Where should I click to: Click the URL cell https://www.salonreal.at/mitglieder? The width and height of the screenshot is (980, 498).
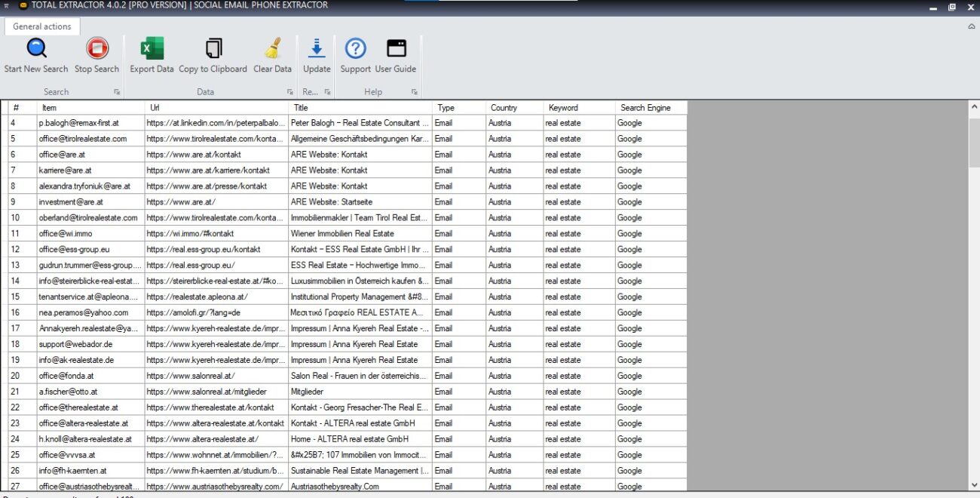coord(216,392)
